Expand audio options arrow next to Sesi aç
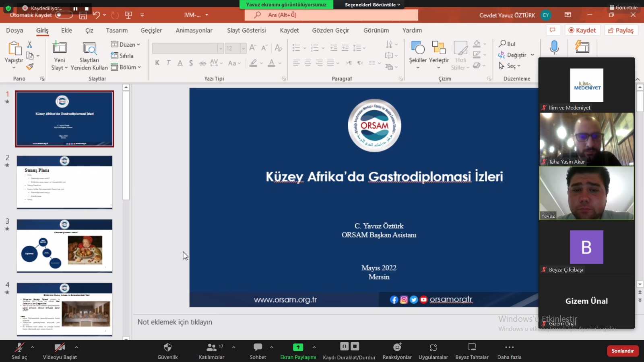The width and height of the screenshot is (644, 362). click(x=33, y=347)
